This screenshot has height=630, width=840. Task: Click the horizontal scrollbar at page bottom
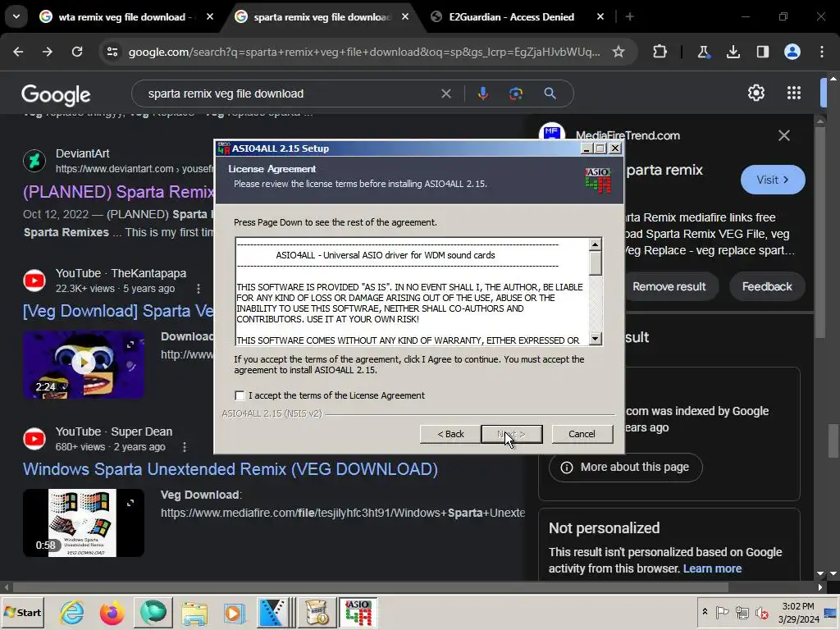(x=370, y=587)
